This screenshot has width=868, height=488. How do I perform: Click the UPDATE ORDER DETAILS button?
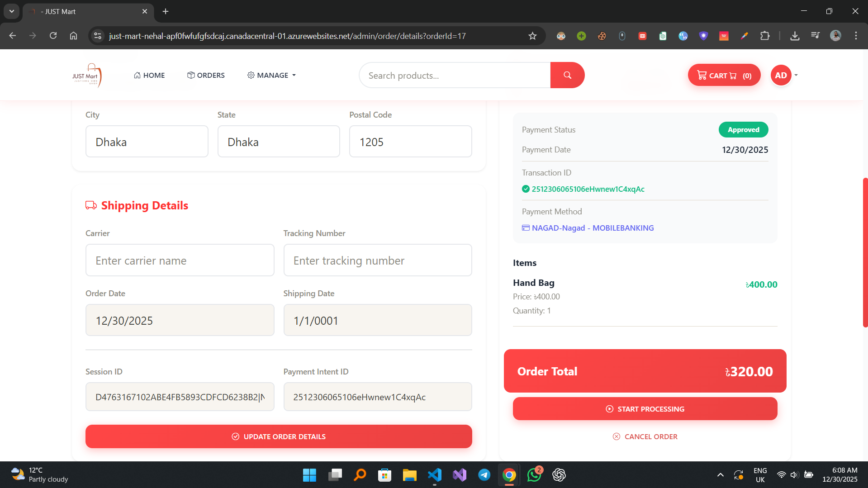(279, 436)
